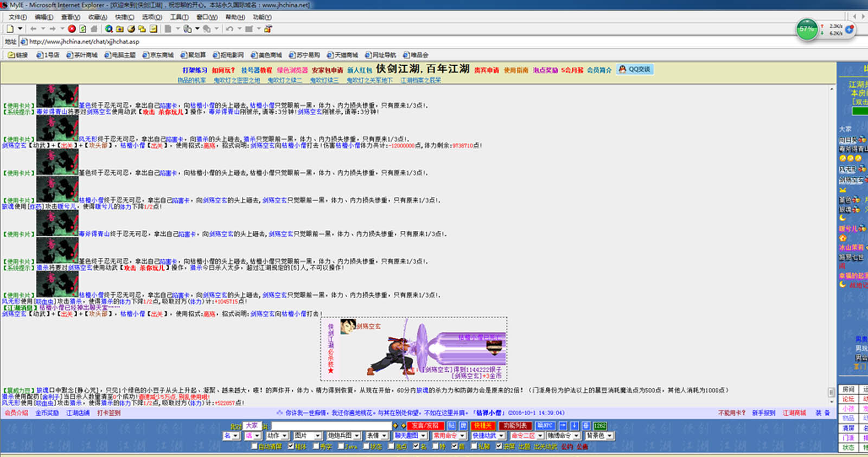Click the blue right-arrow icon in chat bar

coord(563,426)
